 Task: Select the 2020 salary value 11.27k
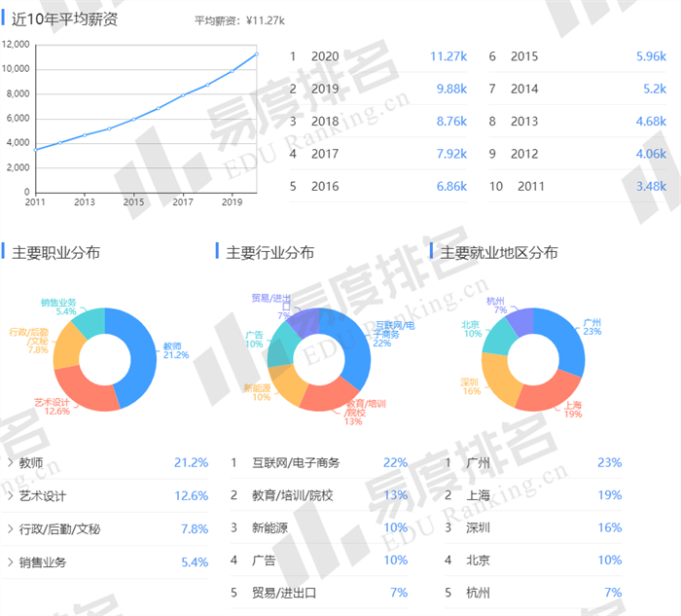coord(448,56)
